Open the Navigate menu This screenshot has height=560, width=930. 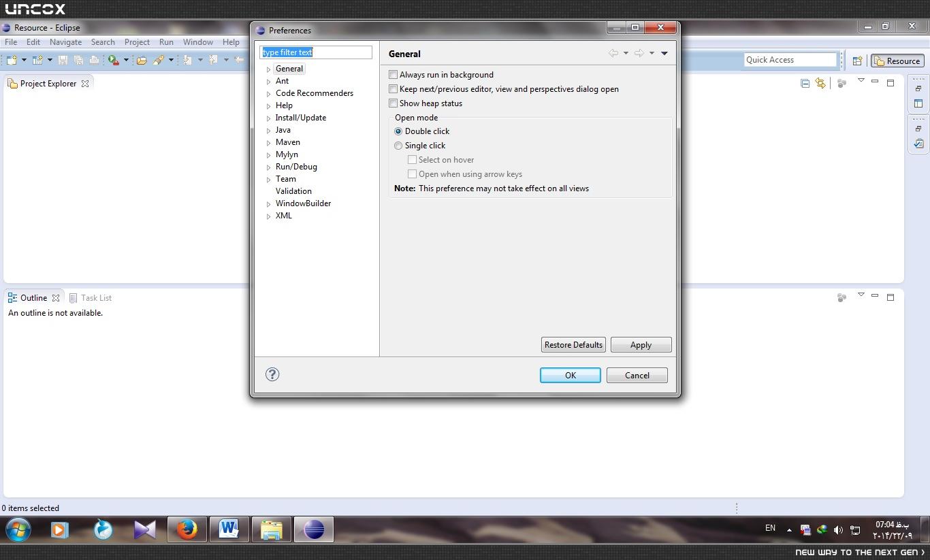tap(65, 42)
